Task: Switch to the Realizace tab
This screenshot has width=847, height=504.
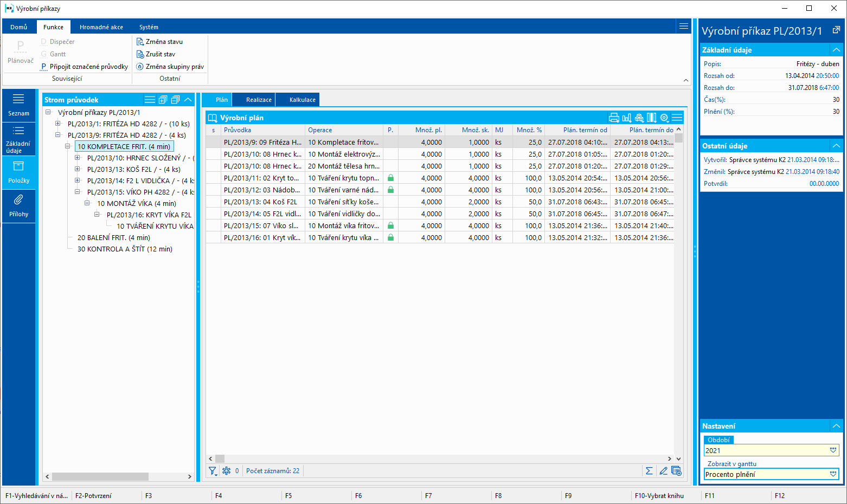Action: (x=254, y=100)
